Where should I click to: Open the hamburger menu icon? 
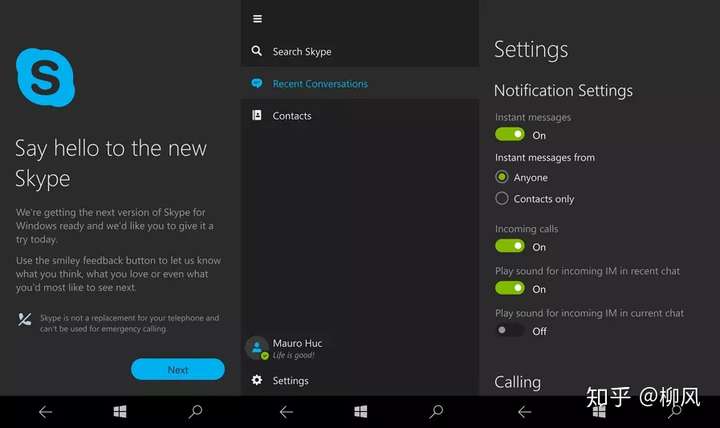coord(257,19)
